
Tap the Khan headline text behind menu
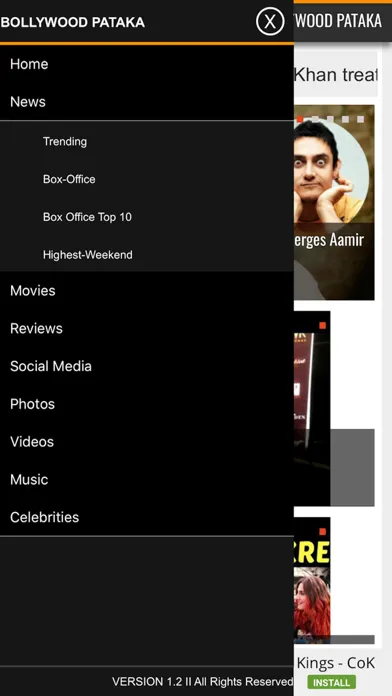coord(336,75)
